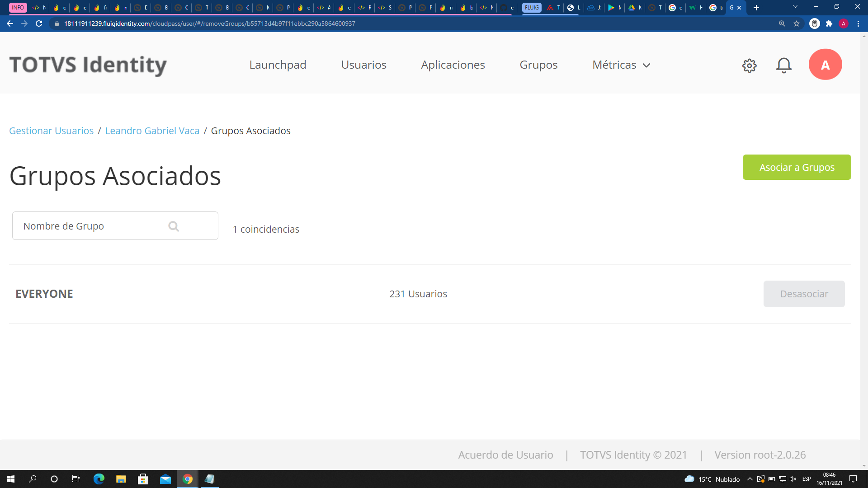
Task: Click the Grupos Asociados breadcrumb text
Action: [250, 131]
